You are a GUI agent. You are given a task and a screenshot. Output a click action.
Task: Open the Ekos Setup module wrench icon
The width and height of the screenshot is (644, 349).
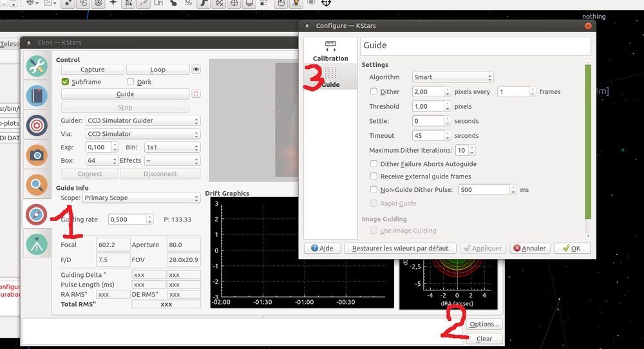click(37, 66)
